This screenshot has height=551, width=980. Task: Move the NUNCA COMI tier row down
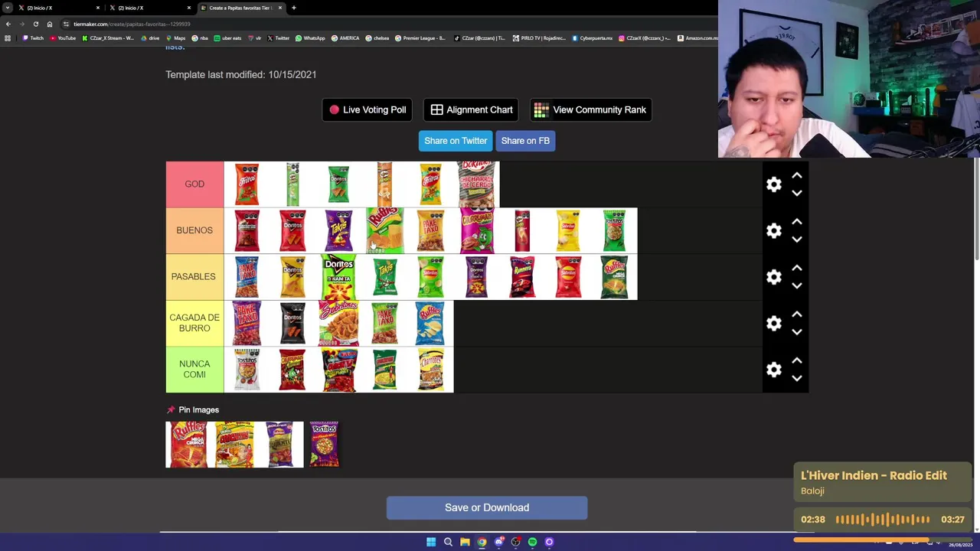(797, 378)
